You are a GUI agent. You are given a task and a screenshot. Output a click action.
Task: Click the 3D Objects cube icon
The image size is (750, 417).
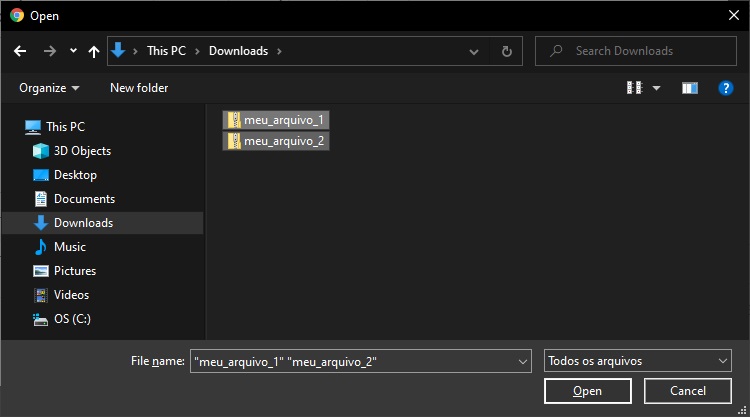pyautogui.click(x=41, y=151)
